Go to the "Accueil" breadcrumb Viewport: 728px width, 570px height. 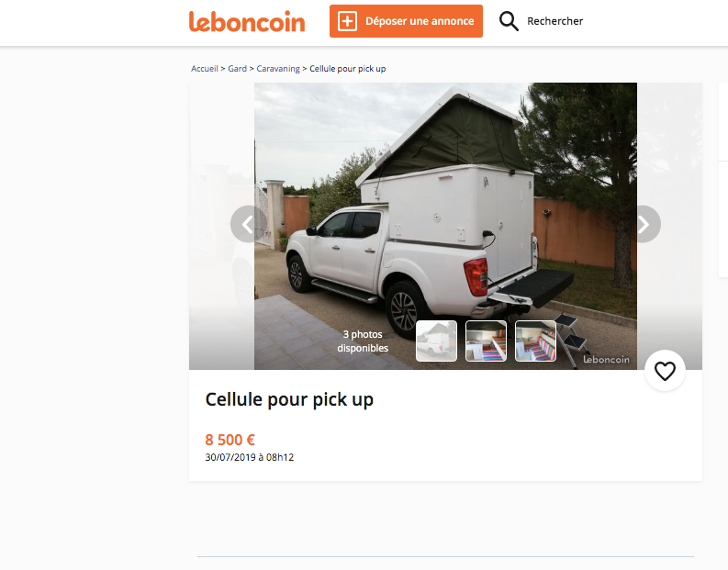point(205,69)
